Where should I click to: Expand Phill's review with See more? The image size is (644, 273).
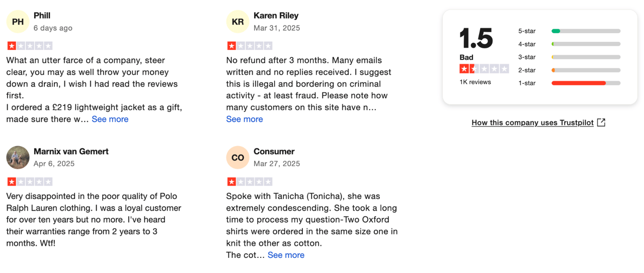(x=110, y=119)
